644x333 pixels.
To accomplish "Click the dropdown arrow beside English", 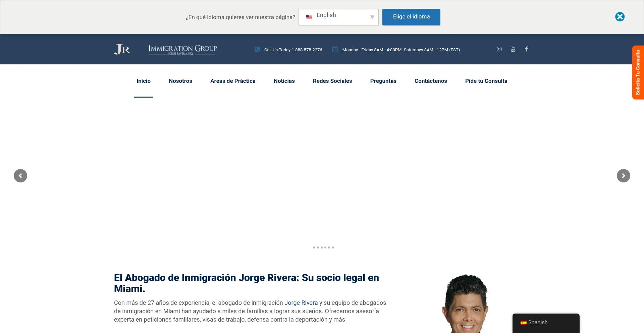I will click(372, 17).
